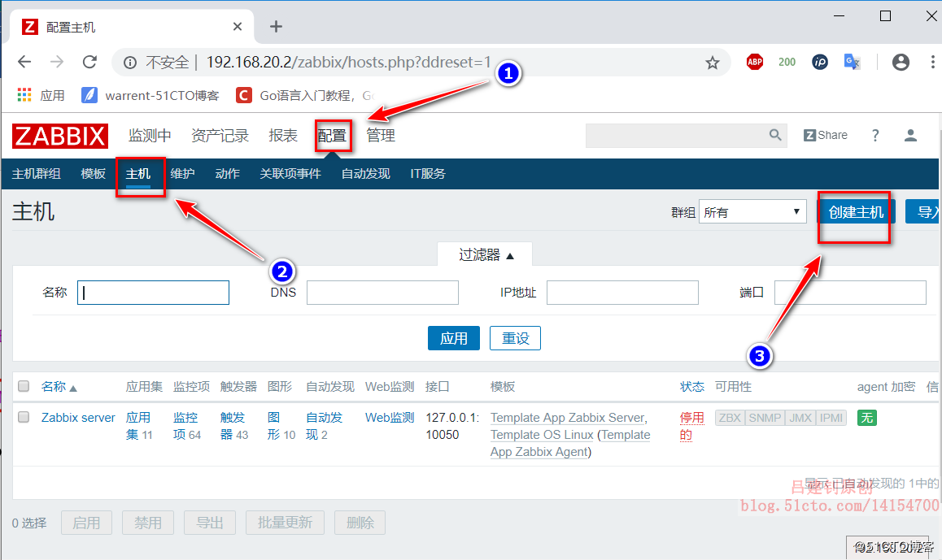Open 触发器 43 for Zabbix server
The height and width of the screenshot is (560, 942).
233,426
